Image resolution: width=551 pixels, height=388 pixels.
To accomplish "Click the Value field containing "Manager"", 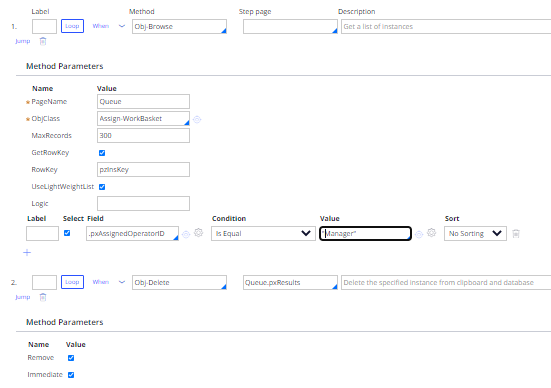I will pos(365,233).
